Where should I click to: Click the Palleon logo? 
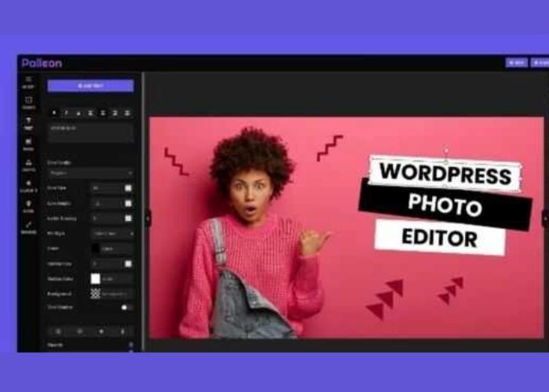click(x=42, y=64)
